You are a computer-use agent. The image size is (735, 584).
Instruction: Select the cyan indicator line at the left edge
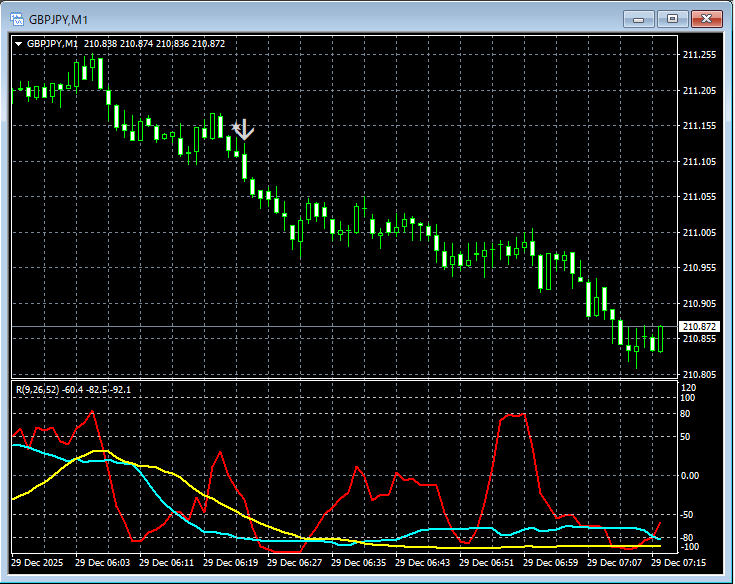18,446
